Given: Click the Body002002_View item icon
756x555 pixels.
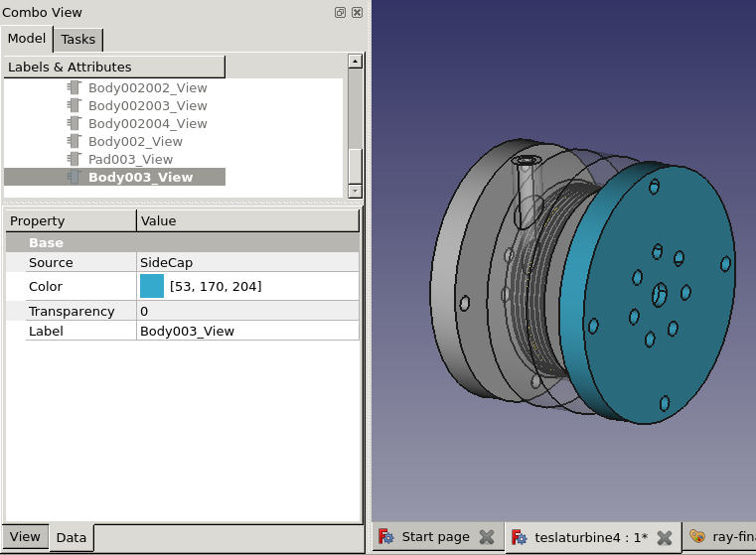Looking at the screenshot, I should pos(74,87).
